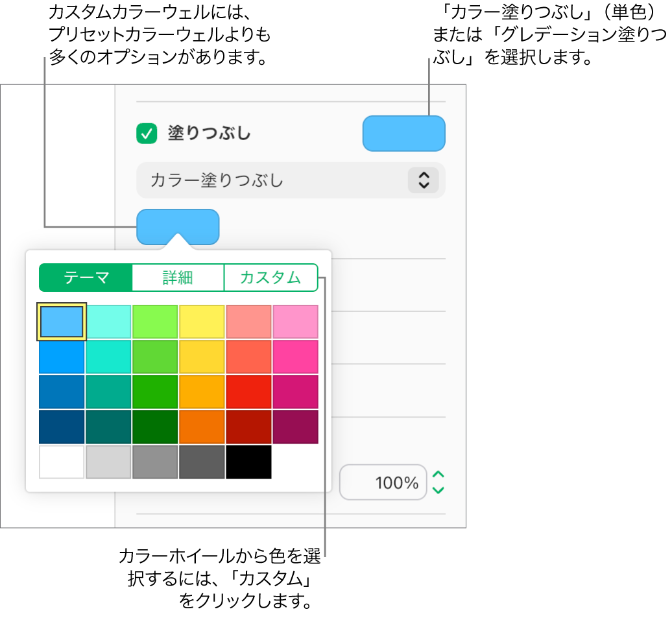Select the pink swatch in top row
The width and height of the screenshot is (672, 618).
[296, 321]
